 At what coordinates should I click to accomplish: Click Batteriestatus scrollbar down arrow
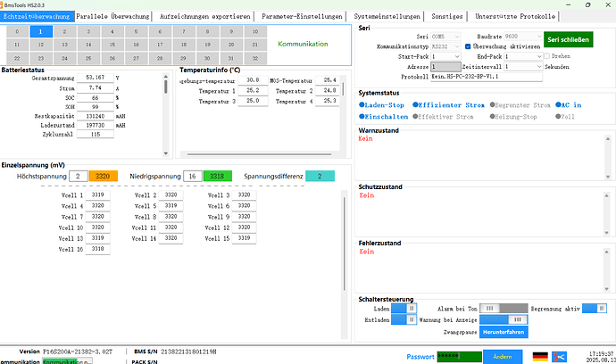click(x=166, y=153)
